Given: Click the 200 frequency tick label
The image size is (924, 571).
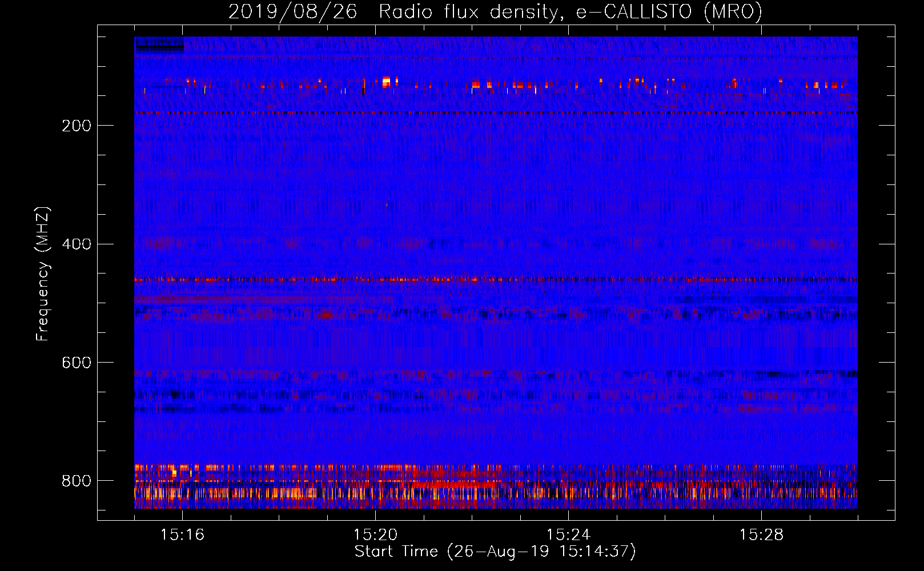Looking at the screenshot, I should point(77,126).
